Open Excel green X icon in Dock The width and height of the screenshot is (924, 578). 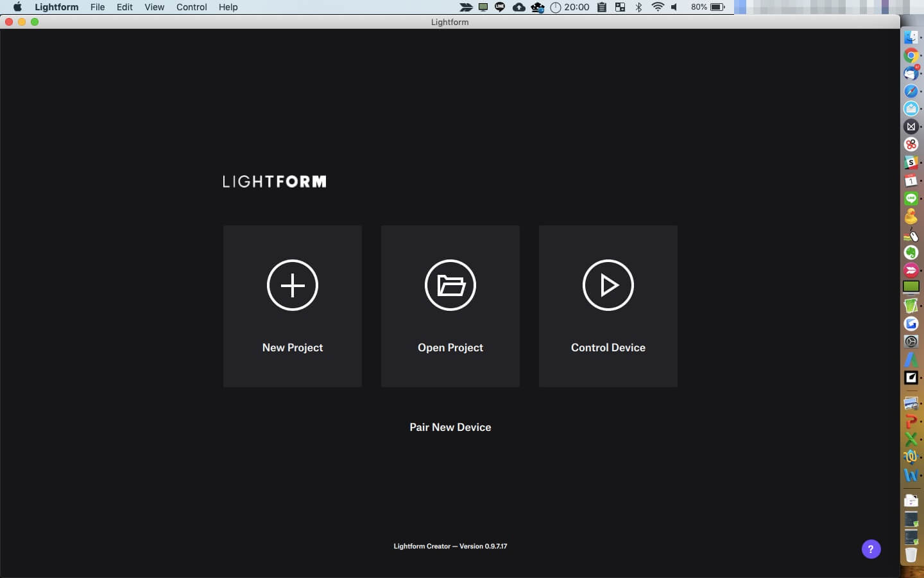pos(911,439)
